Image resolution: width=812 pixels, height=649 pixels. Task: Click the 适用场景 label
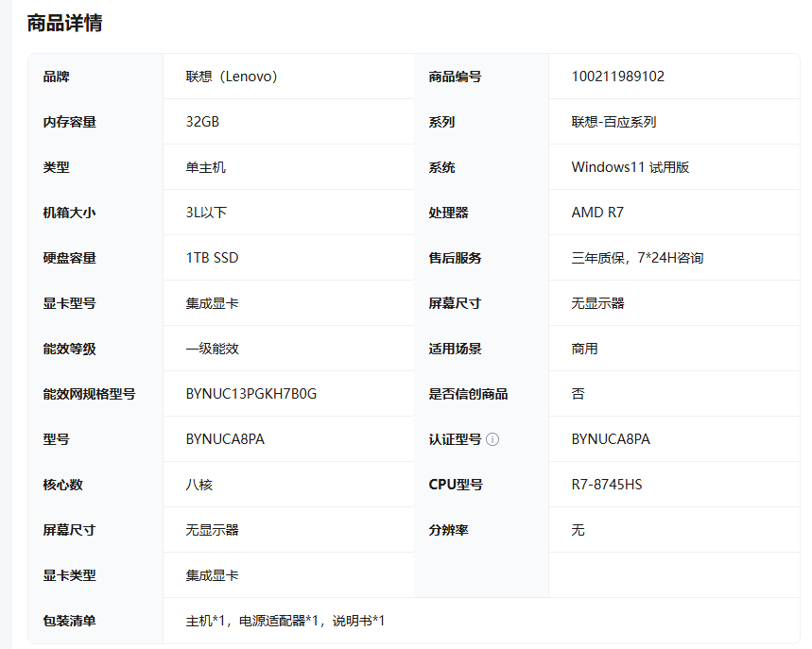[455, 349]
